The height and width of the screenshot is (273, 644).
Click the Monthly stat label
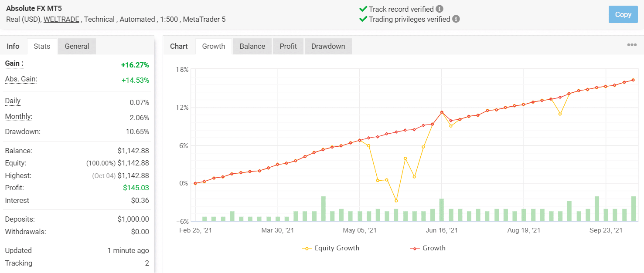pos(18,117)
